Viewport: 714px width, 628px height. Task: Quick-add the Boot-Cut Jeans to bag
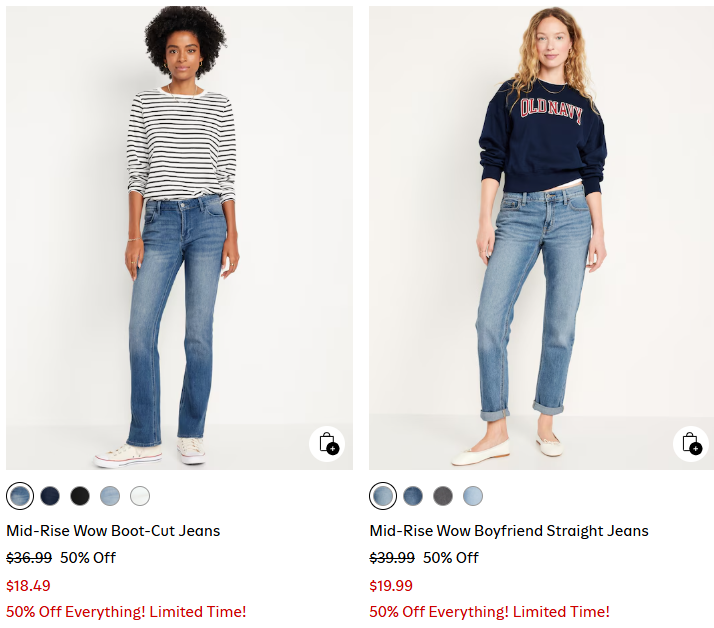point(327,442)
